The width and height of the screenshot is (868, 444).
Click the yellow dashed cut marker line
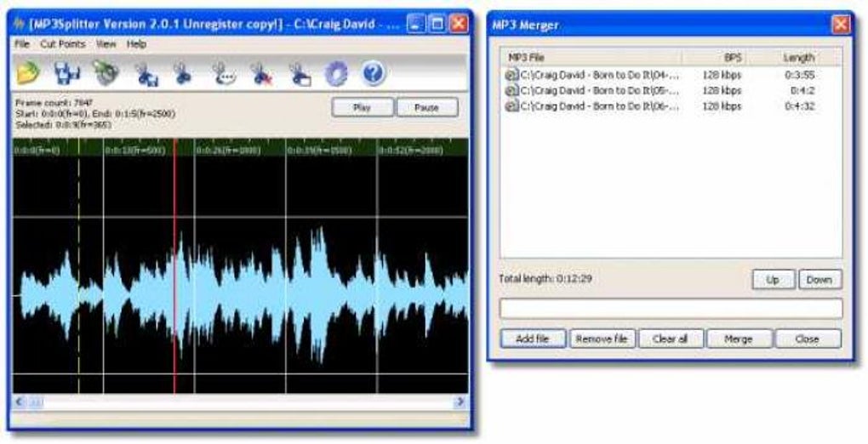[x=78, y=265]
